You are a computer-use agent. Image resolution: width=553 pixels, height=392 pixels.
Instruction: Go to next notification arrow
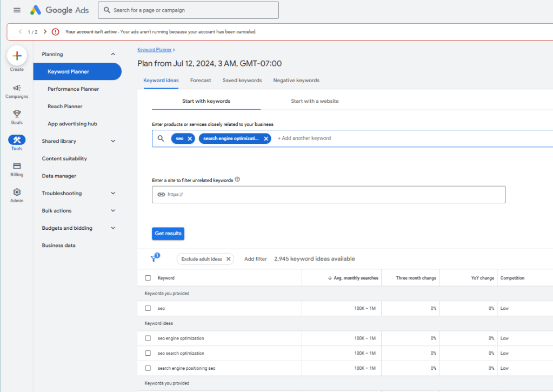pyautogui.click(x=45, y=32)
